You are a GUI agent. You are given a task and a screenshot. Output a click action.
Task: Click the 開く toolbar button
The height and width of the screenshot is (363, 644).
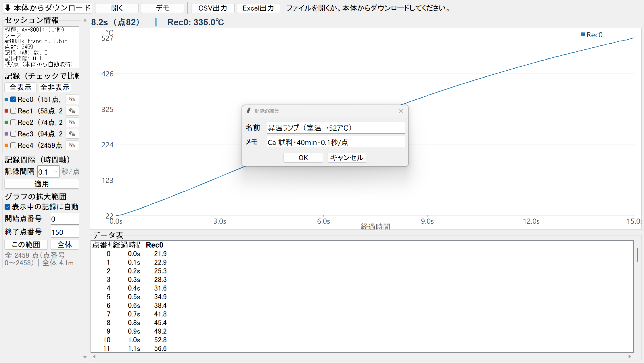point(117,8)
